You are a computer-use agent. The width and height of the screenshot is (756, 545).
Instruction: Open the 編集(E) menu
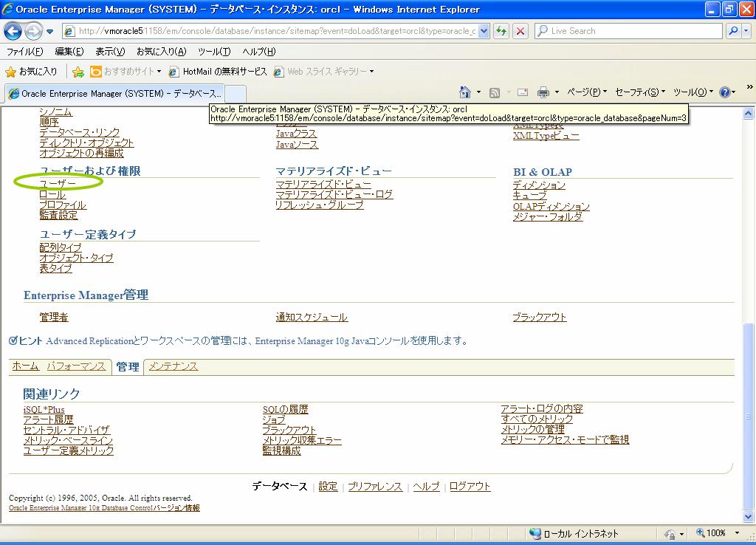pos(69,52)
